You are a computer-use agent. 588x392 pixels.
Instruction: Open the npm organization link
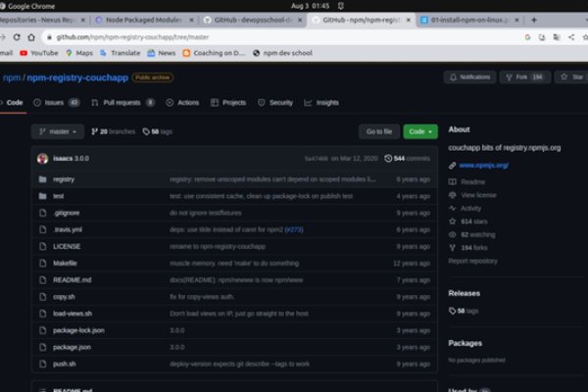(12, 77)
